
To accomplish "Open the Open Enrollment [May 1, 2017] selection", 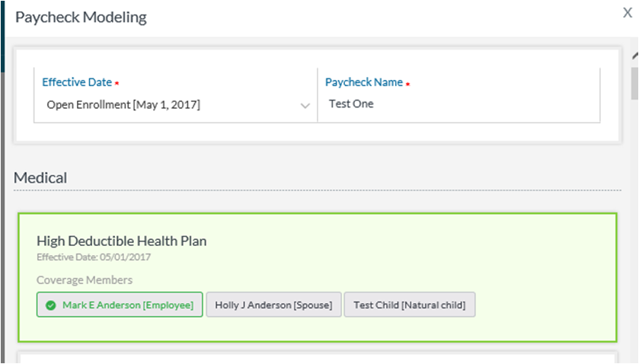I will tap(123, 104).
